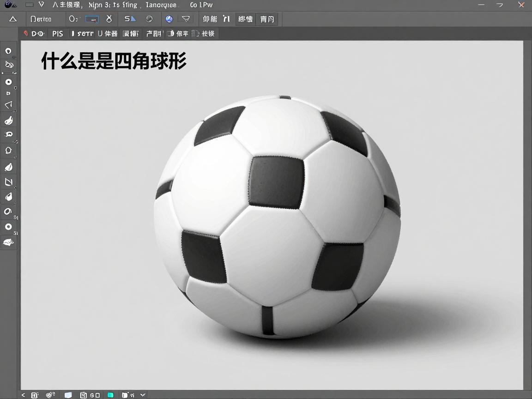Click the triangle icon at toolbar's left

pyautogui.click(x=13, y=19)
